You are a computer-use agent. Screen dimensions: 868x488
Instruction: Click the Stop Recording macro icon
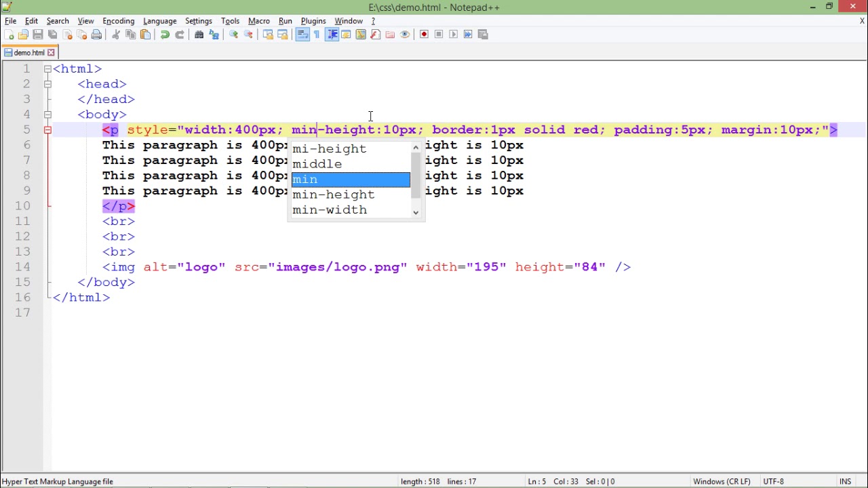pos(439,35)
